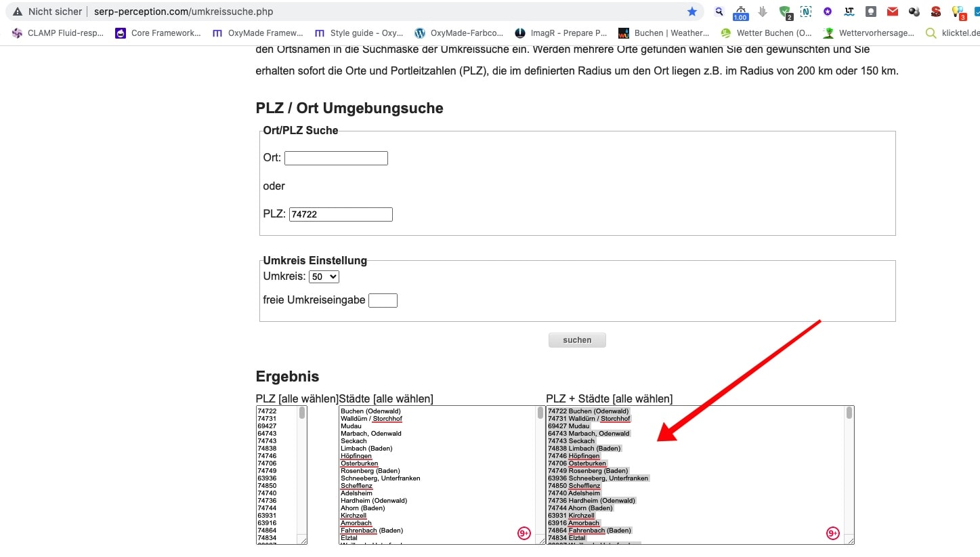Open the CLAMP Fluid-resp bookmark
980x557 pixels.
click(58, 33)
